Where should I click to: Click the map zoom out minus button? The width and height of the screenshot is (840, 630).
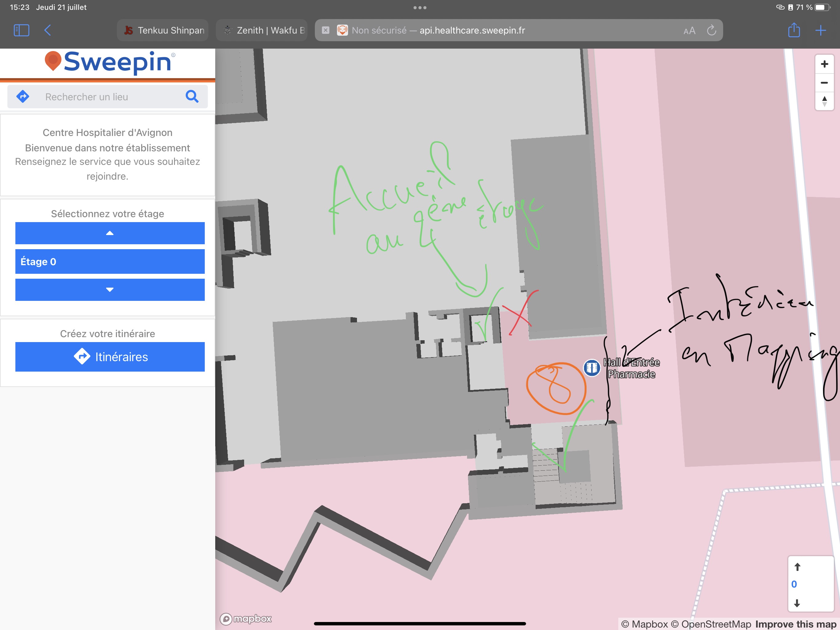824,83
